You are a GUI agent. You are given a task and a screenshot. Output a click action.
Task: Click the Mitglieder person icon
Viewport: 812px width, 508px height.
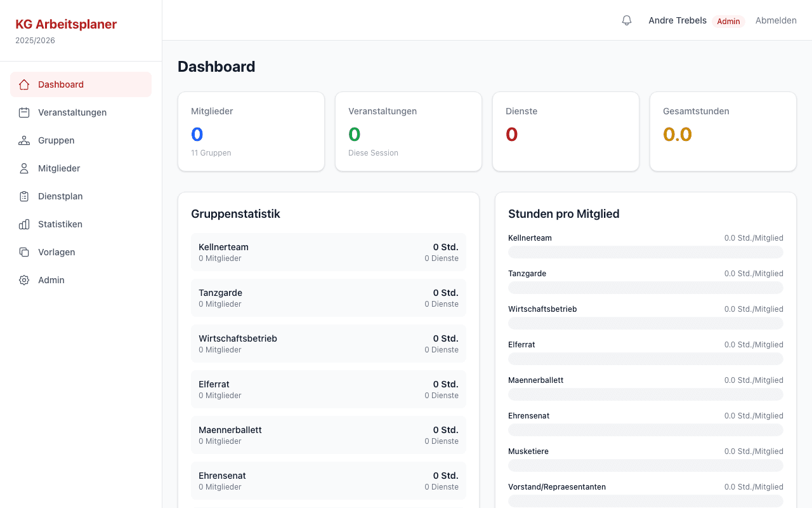[x=24, y=168]
